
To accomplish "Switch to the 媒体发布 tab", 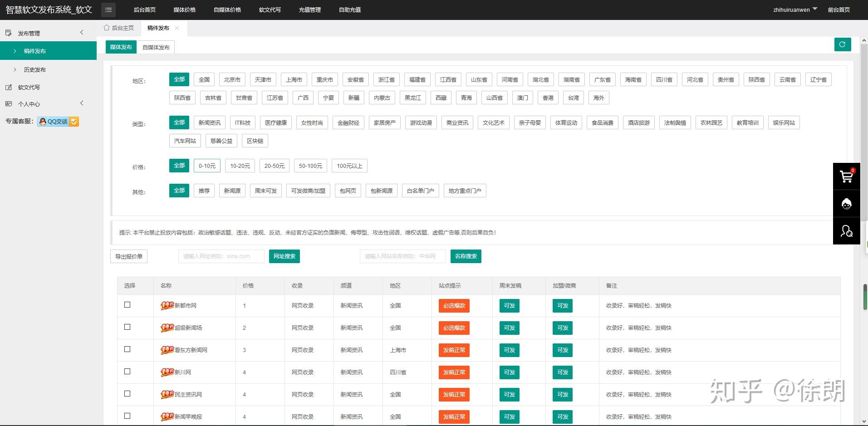I will pos(121,47).
